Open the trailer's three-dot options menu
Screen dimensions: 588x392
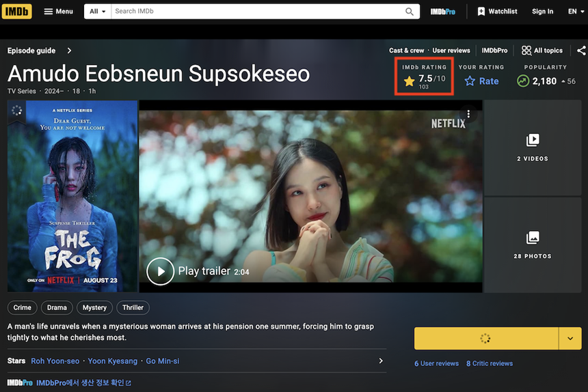click(468, 114)
